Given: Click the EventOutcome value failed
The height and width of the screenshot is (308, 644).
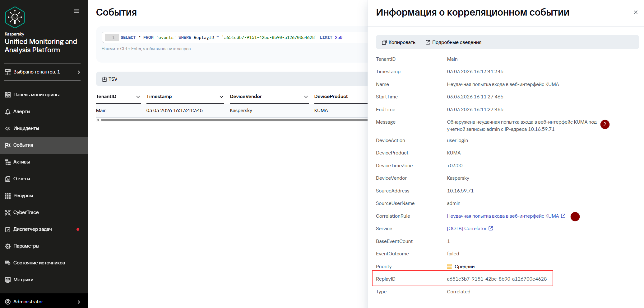Looking at the screenshot, I should 453,254.
